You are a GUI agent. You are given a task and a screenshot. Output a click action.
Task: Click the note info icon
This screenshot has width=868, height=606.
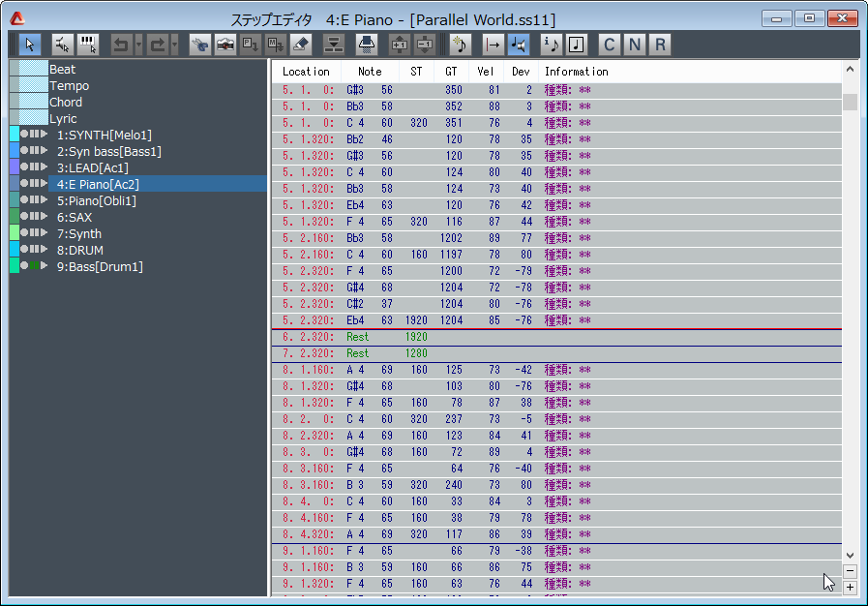pos(551,45)
